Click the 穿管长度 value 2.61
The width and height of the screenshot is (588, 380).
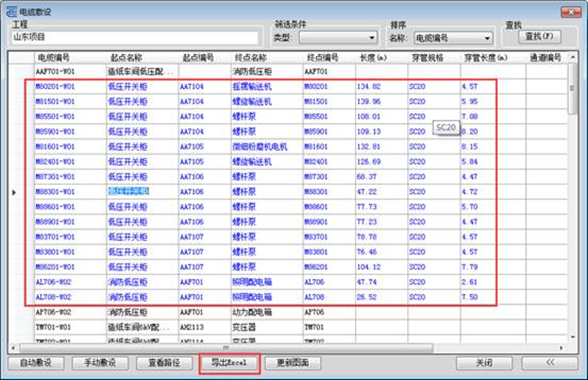tap(470, 282)
